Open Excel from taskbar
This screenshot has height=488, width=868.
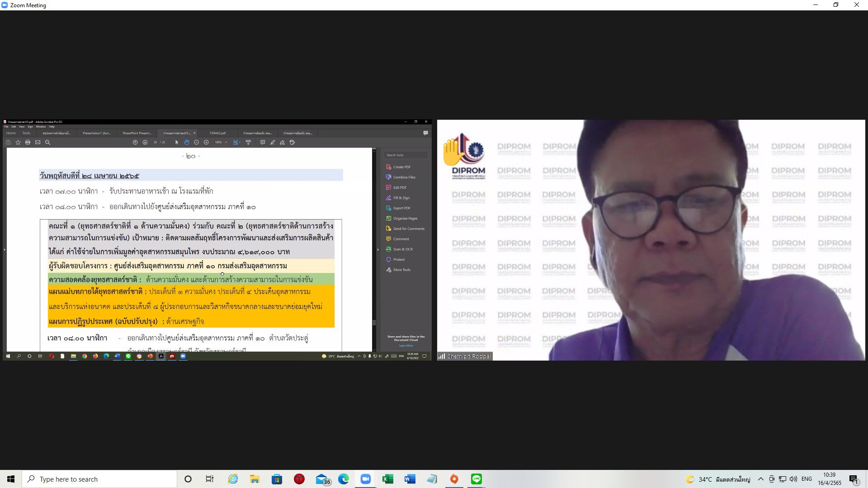[387, 479]
